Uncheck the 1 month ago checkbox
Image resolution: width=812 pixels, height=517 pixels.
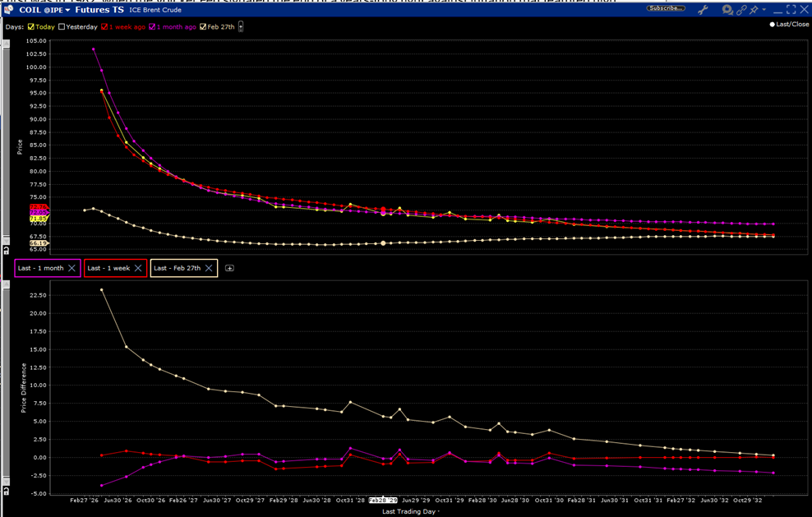tap(151, 25)
